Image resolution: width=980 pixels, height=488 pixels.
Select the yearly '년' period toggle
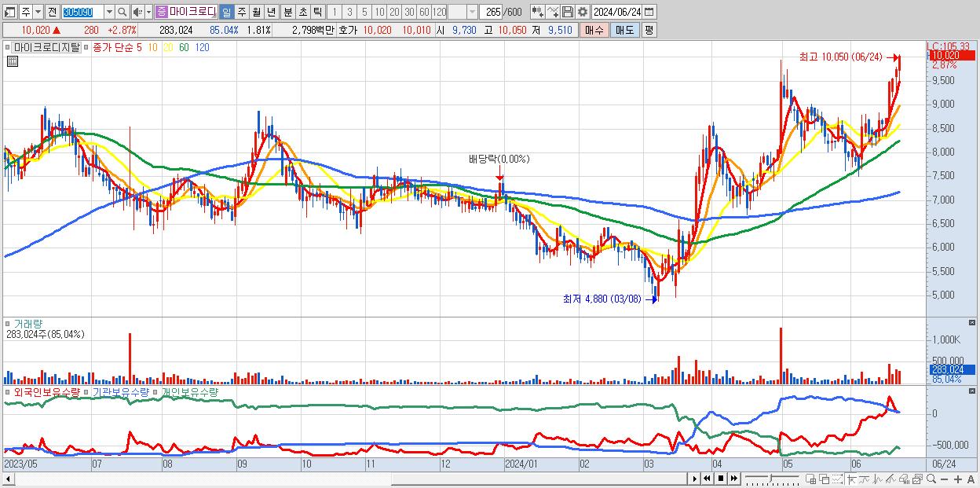point(271,12)
